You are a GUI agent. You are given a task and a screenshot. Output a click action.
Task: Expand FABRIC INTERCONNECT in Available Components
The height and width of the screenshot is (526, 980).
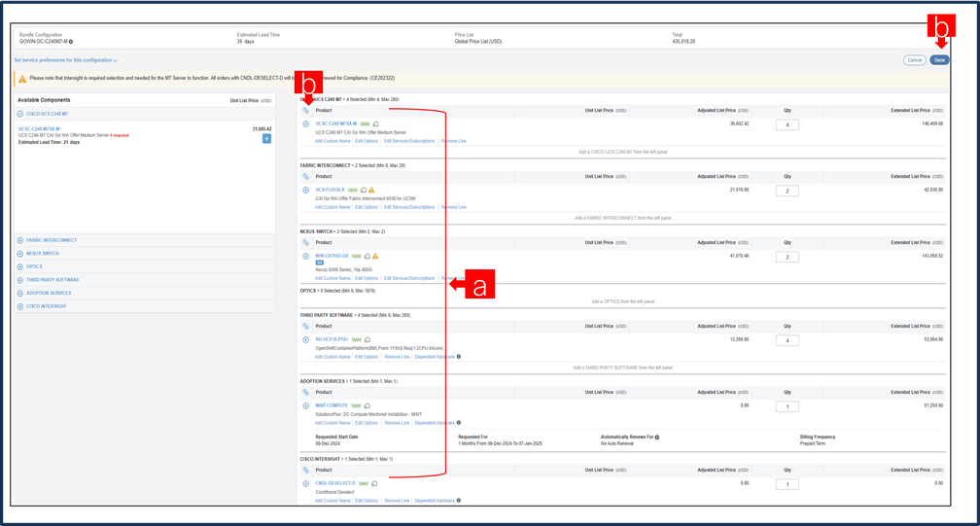click(20, 240)
